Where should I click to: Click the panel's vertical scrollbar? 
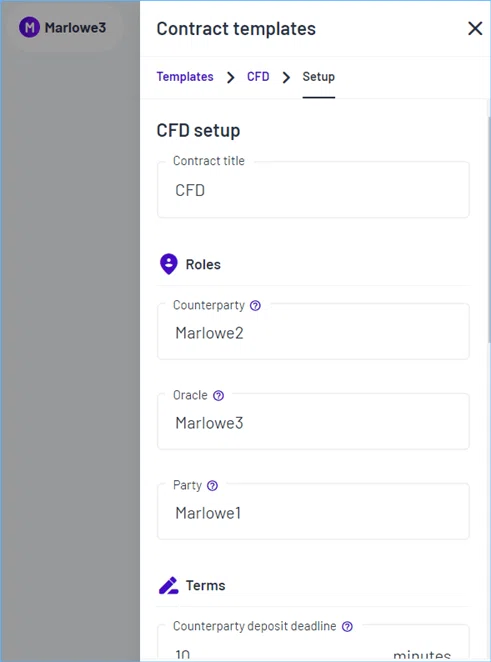[488, 228]
